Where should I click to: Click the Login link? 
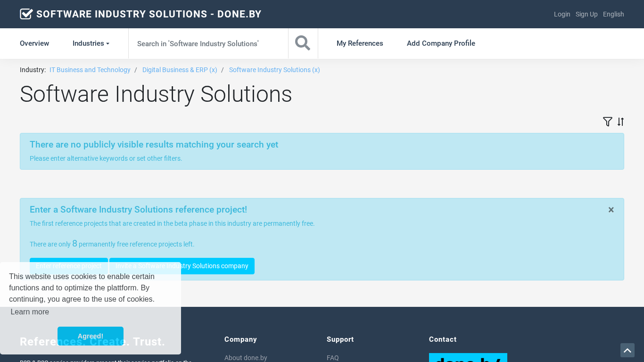[x=562, y=14]
